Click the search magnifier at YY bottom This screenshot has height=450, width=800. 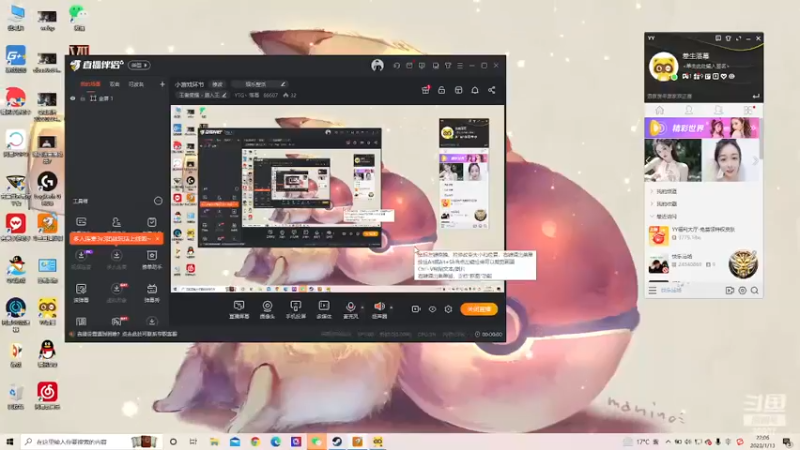755,290
